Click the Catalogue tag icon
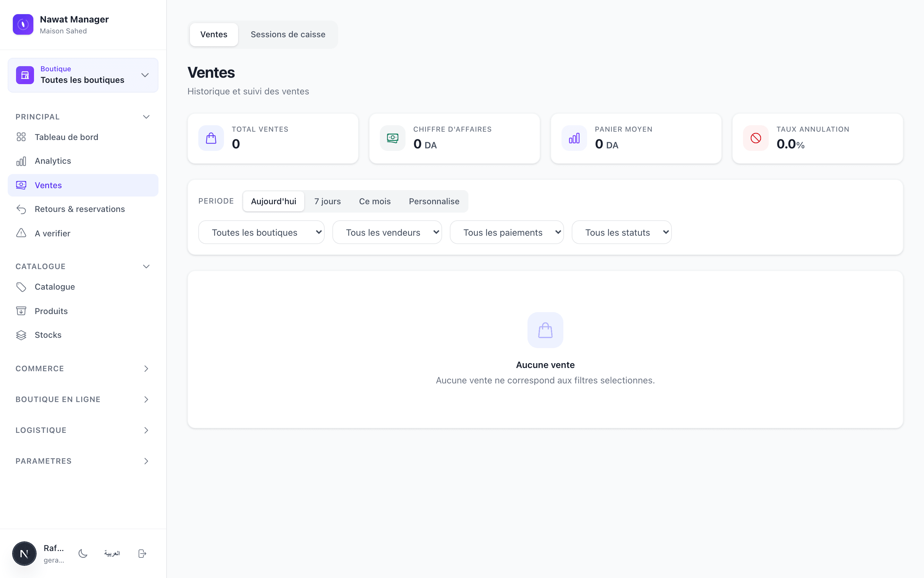Screen dimensions: 924x578 [x=21, y=287]
